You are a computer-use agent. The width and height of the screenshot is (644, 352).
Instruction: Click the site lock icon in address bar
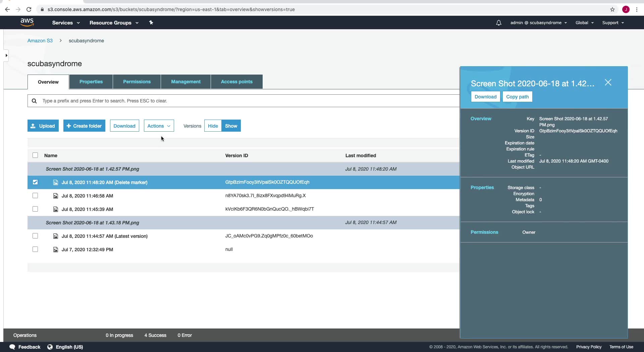(x=42, y=9)
